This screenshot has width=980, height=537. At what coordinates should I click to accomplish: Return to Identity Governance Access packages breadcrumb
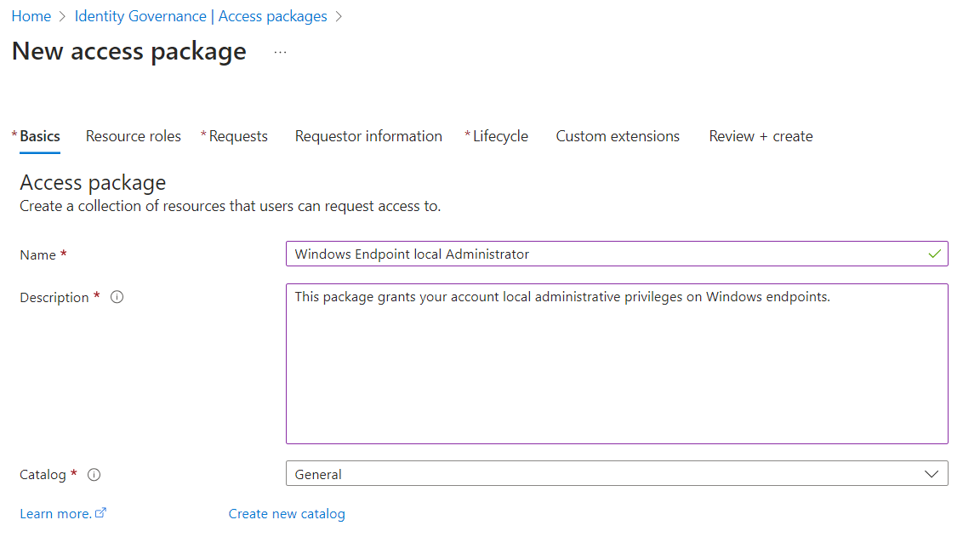pyautogui.click(x=201, y=16)
